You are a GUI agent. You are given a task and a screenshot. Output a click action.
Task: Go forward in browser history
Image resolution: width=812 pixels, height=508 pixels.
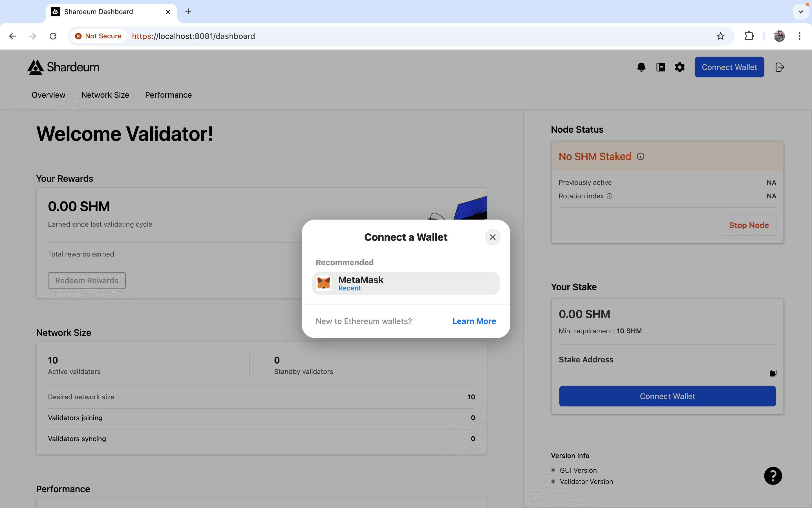(32, 36)
